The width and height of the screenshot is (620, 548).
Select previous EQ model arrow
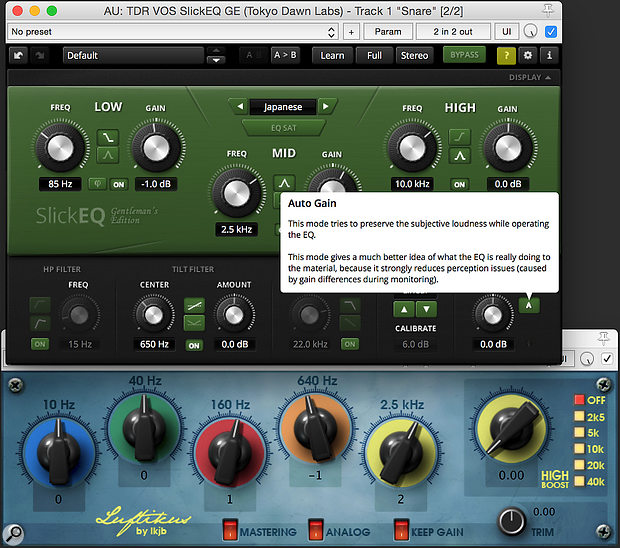tap(240, 106)
